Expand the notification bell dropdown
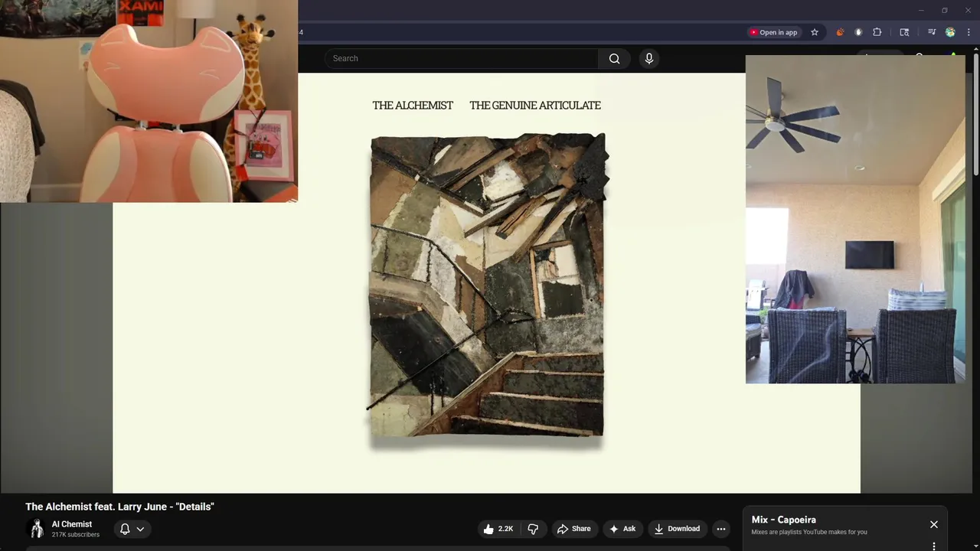The width and height of the screenshot is (980, 551). pos(132,529)
